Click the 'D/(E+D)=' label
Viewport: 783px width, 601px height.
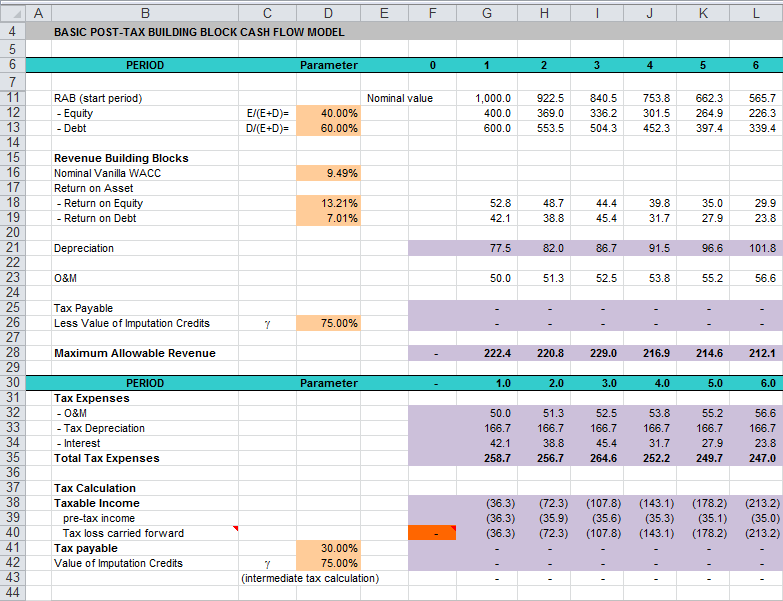pos(268,129)
